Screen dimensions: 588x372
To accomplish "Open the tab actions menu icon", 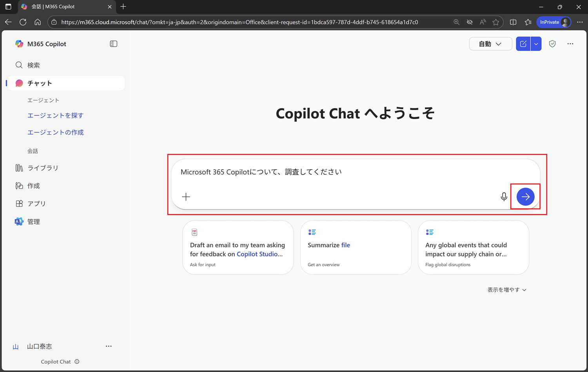I will pos(8,7).
